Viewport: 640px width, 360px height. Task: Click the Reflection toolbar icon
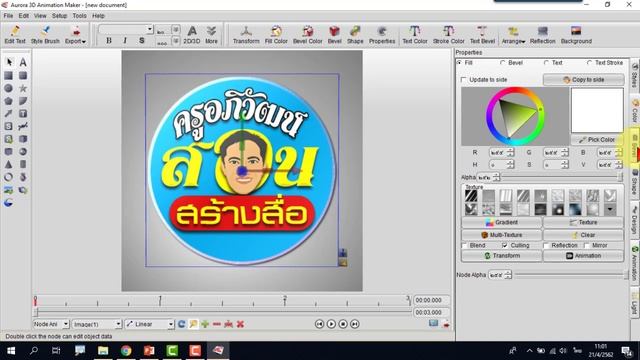[x=542, y=35]
